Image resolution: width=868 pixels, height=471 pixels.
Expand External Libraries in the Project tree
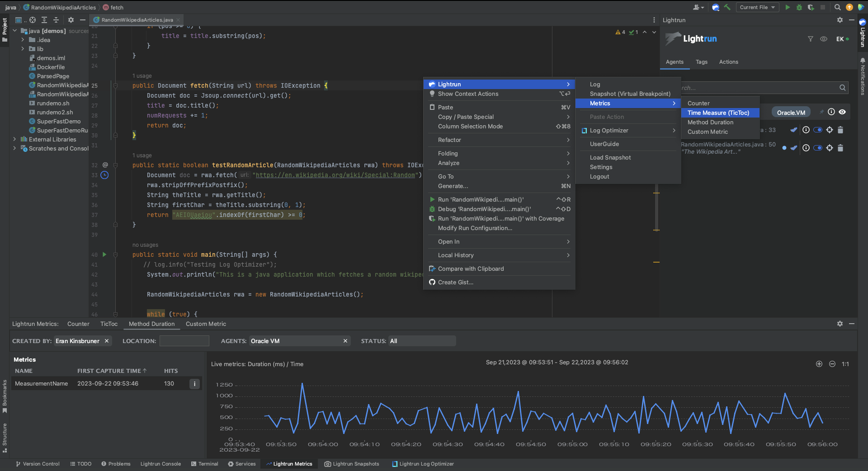pos(14,139)
